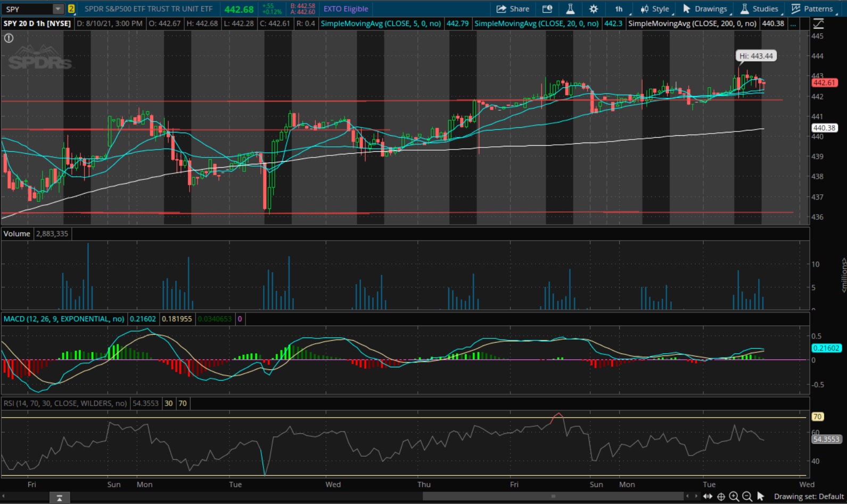Click the zoom in magnifier icon
The width and height of the screenshot is (847, 504).
pos(734,497)
